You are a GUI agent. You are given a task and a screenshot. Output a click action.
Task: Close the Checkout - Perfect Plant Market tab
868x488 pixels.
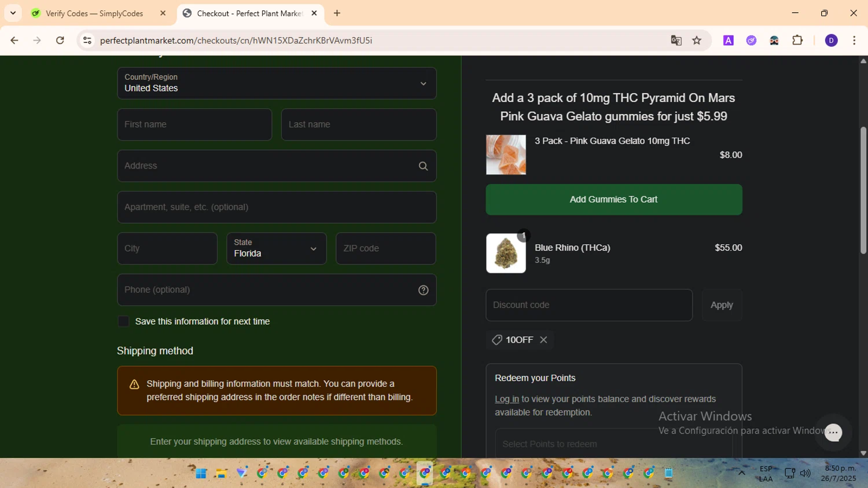point(314,13)
